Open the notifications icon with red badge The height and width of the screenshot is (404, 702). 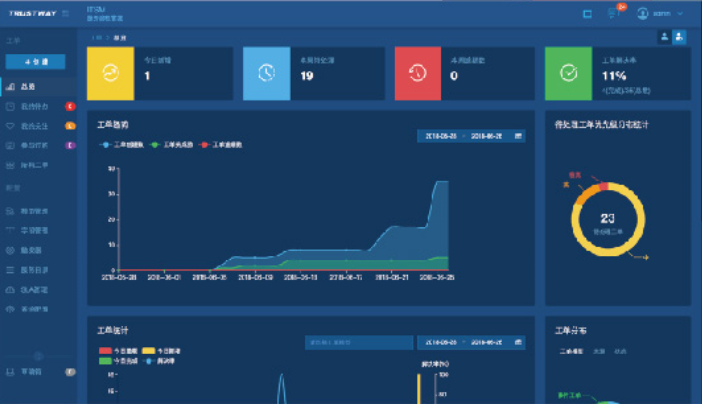tap(613, 14)
